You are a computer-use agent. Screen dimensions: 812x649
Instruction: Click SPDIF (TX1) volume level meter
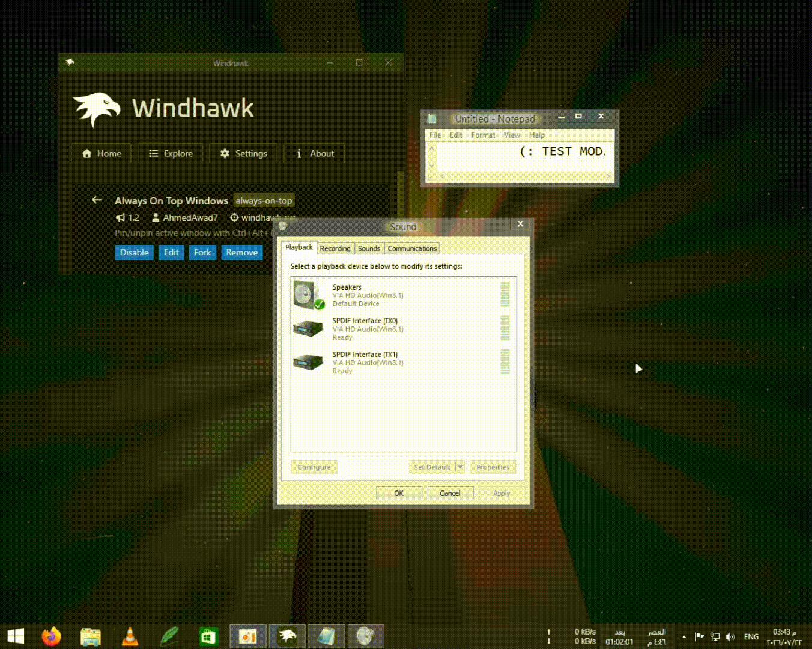pos(504,362)
